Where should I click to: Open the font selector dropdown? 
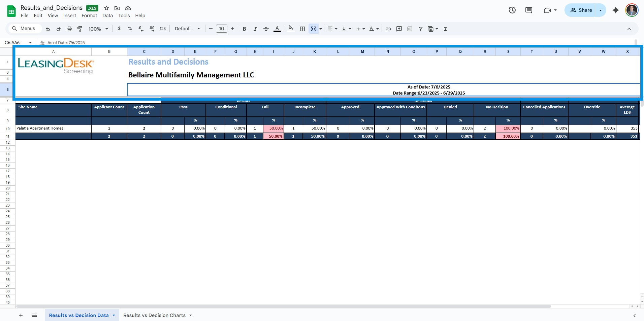[x=187, y=29]
